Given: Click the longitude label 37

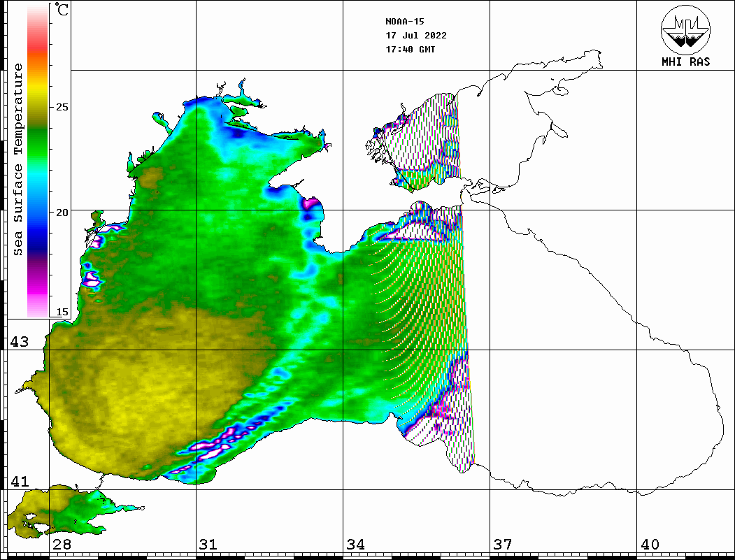Looking at the screenshot, I should tap(503, 545).
